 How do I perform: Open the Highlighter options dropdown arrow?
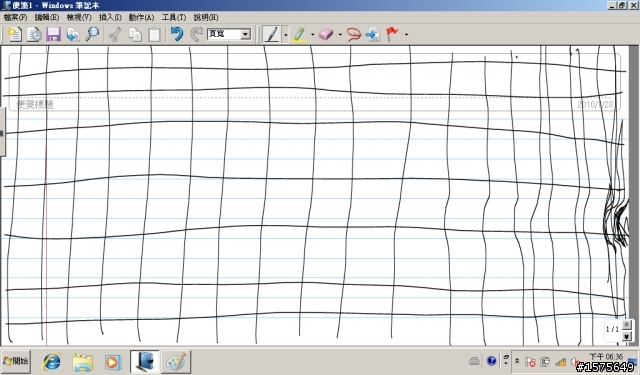(x=313, y=35)
